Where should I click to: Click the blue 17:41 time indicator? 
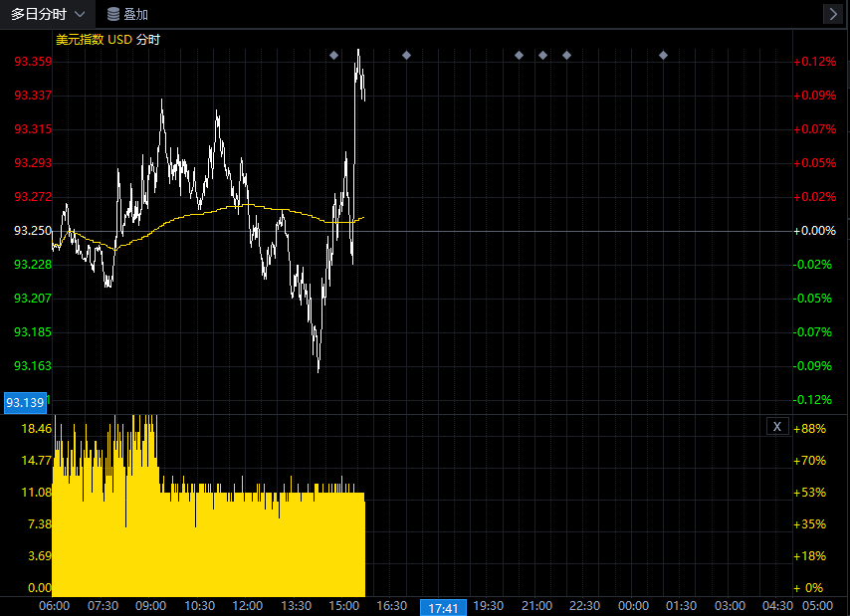pos(443,607)
